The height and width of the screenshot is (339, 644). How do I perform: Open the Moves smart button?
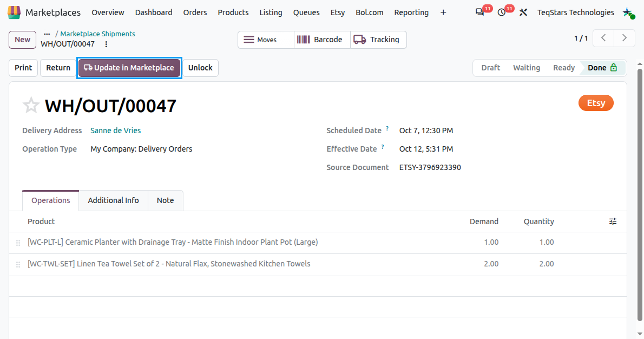pyautogui.click(x=266, y=40)
